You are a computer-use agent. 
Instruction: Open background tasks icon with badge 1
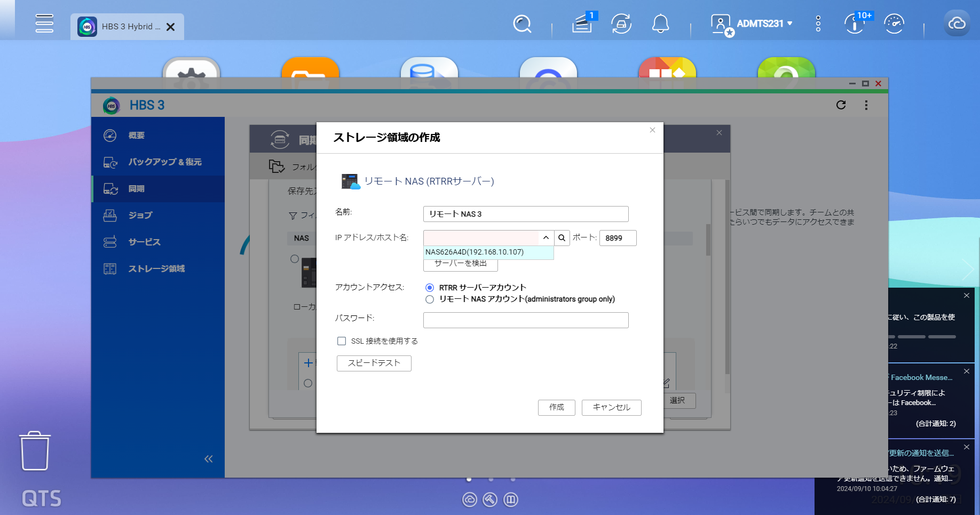583,23
